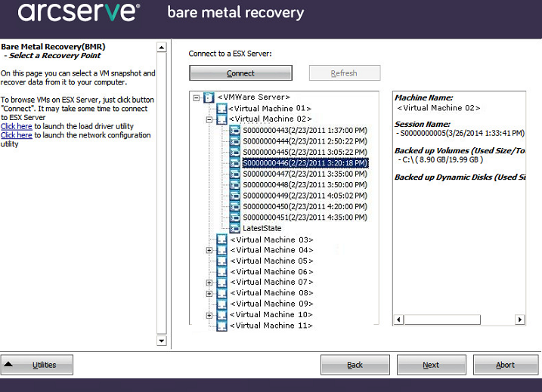Go Back to the previous step

click(355, 365)
